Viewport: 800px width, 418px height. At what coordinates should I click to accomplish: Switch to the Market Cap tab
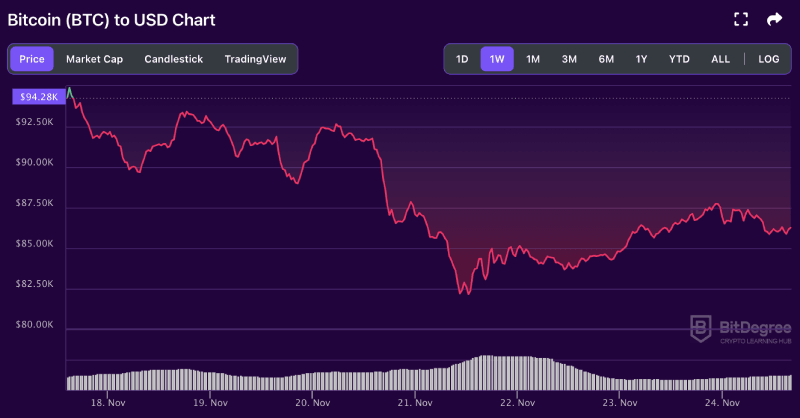tap(94, 59)
